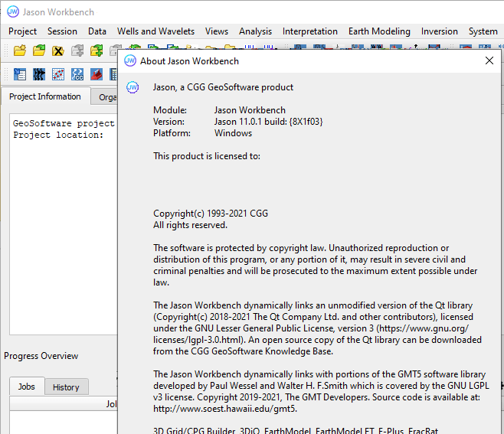
Task: Open the Wells and Wavelets menu
Action: [x=155, y=31]
